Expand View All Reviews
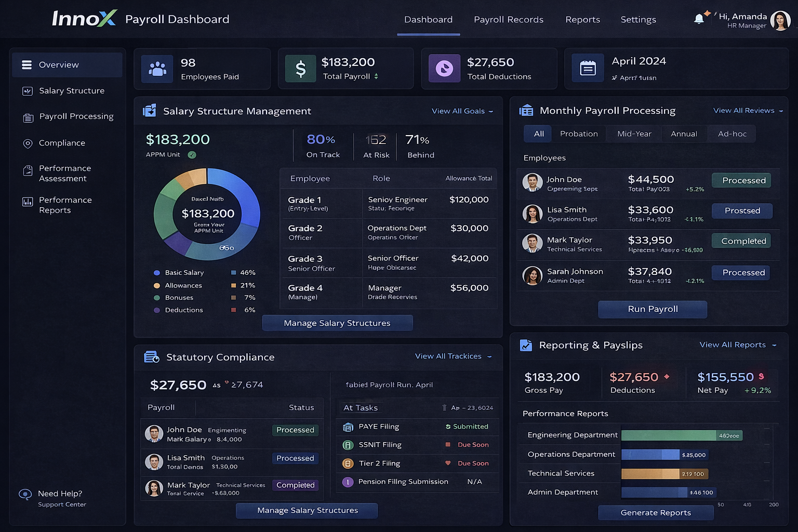798x532 pixels. coord(748,111)
